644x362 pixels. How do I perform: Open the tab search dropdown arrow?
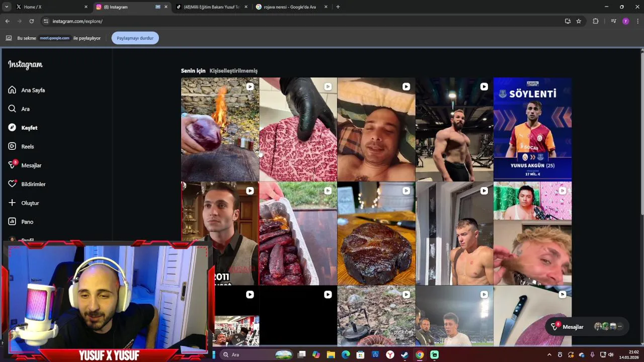pyautogui.click(x=7, y=7)
